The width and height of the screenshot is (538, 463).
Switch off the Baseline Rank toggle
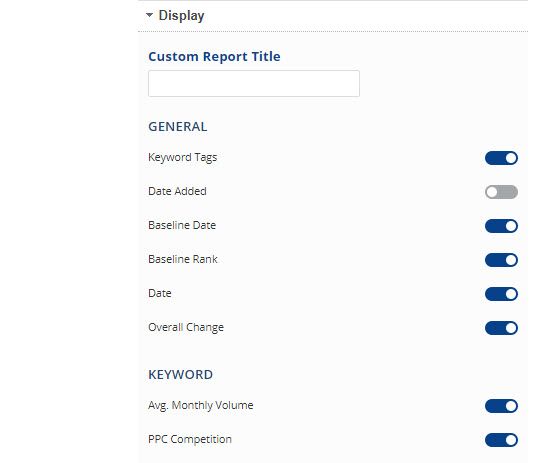click(501, 260)
